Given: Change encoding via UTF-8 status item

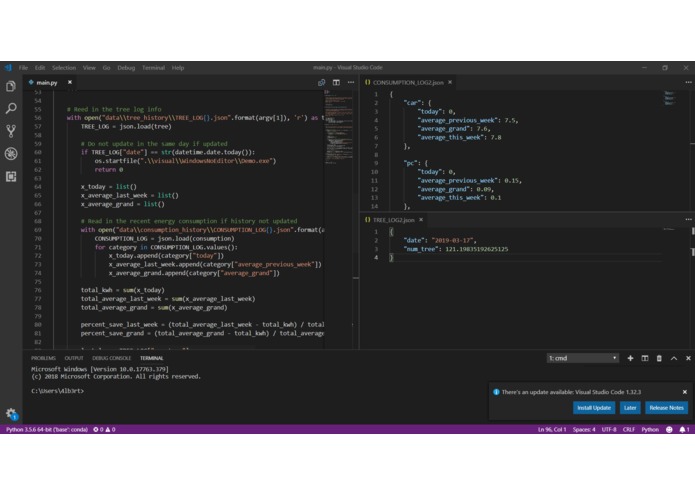Looking at the screenshot, I should pyautogui.click(x=609, y=429).
